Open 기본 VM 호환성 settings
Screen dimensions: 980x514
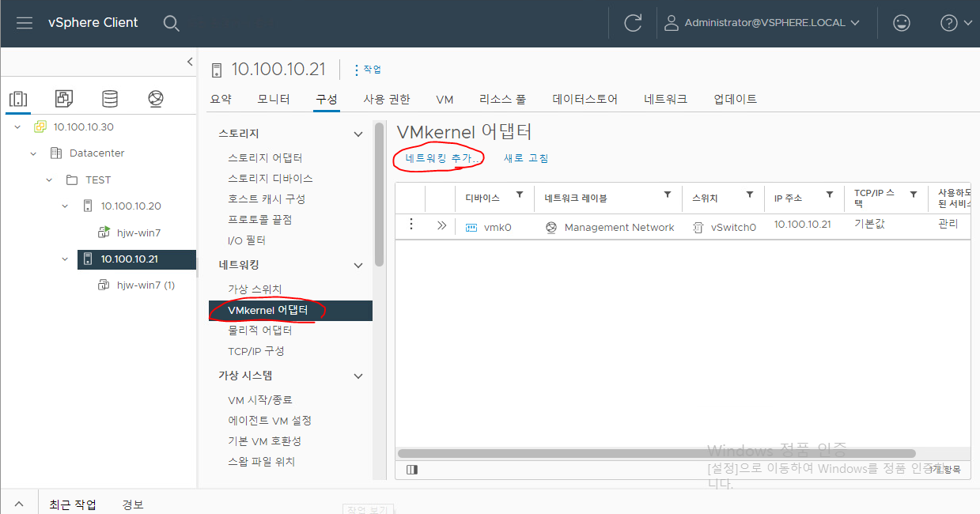pos(265,441)
